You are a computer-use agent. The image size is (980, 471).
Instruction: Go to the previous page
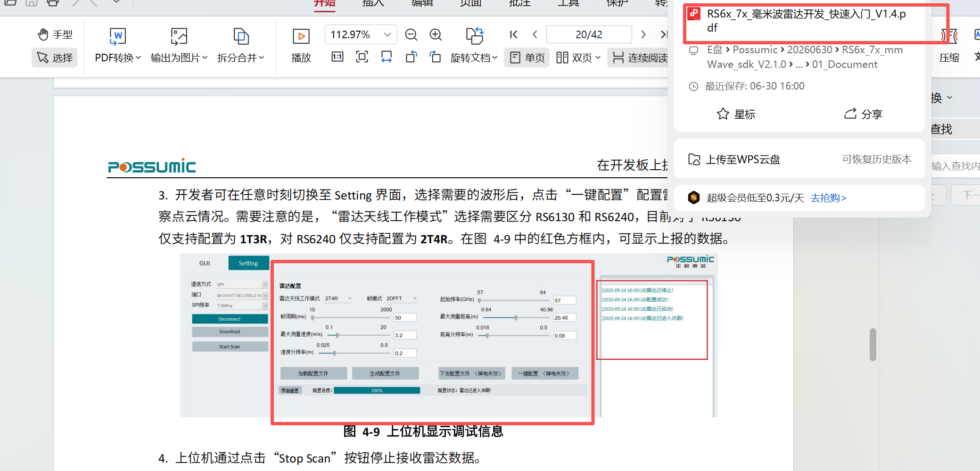(535, 34)
